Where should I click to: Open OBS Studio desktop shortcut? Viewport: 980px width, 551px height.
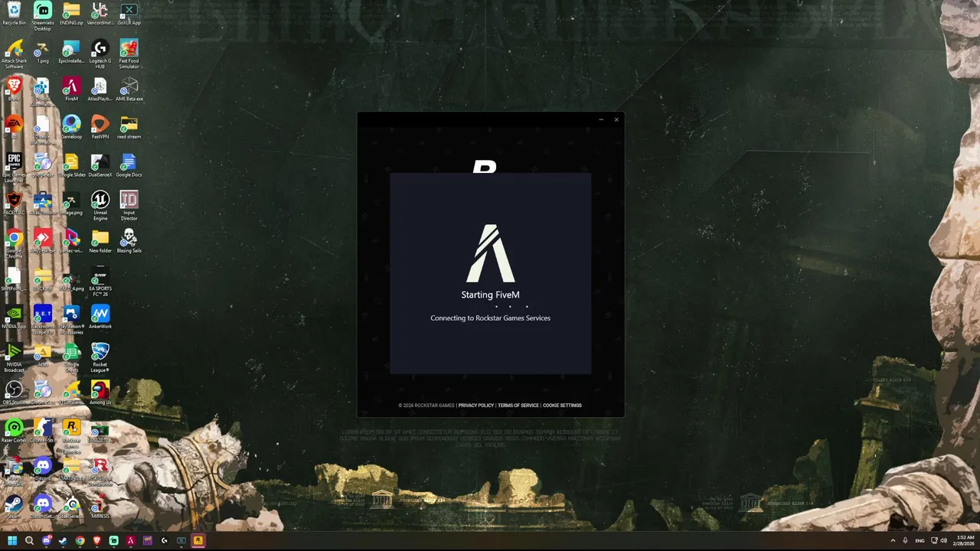[x=14, y=393]
